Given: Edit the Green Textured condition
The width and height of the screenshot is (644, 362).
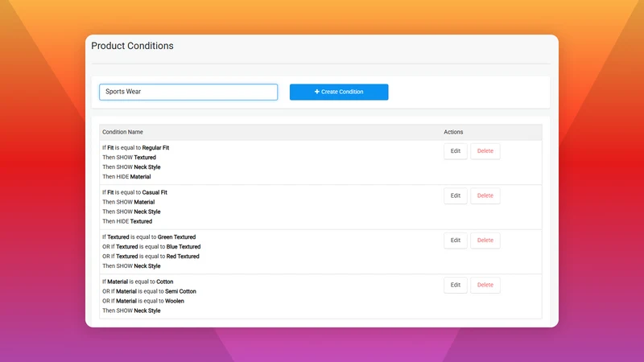Looking at the screenshot, I should point(456,241).
